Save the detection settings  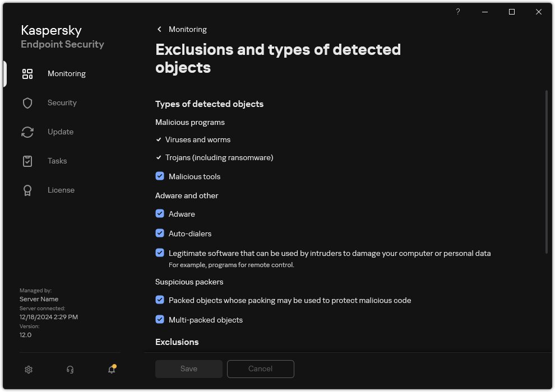pos(188,368)
